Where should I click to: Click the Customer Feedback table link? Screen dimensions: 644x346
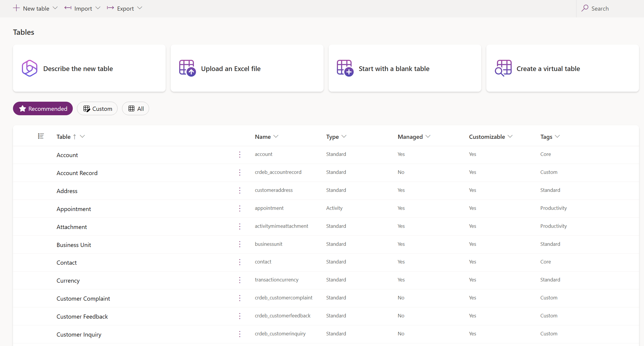tap(83, 316)
